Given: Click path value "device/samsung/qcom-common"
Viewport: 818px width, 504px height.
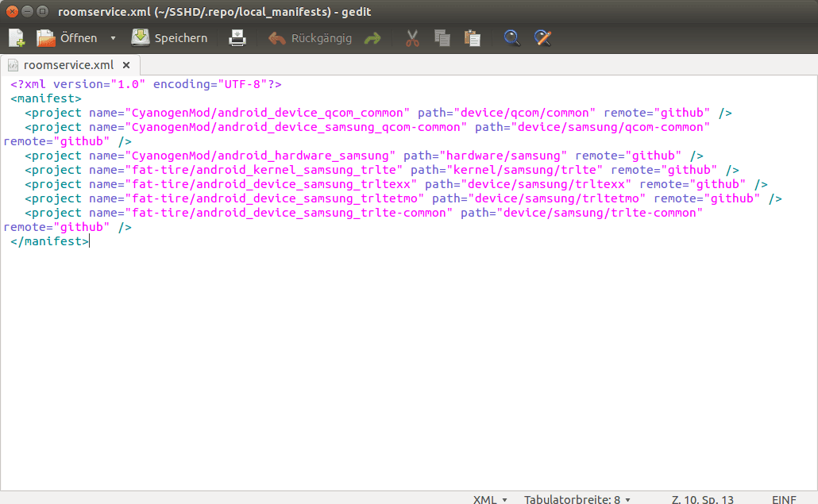Looking at the screenshot, I should [611, 127].
